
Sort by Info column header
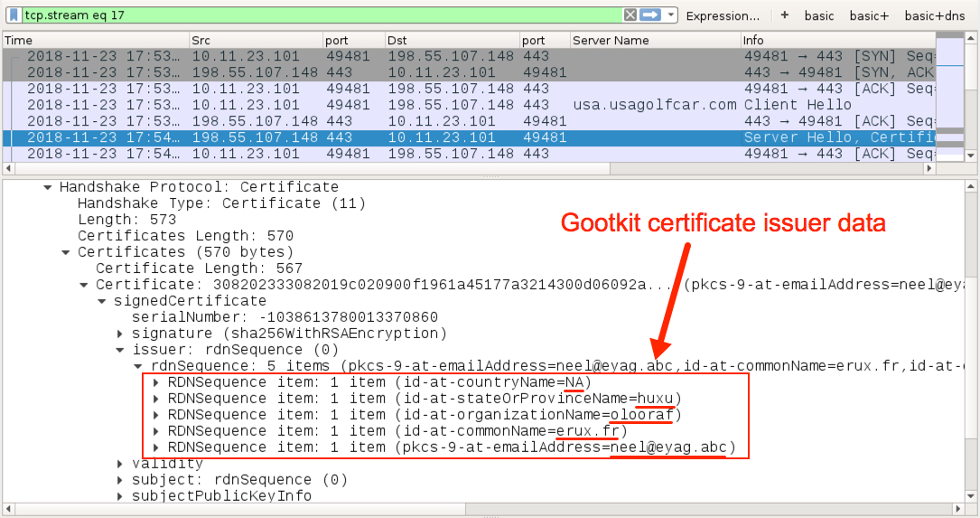coord(837,40)
